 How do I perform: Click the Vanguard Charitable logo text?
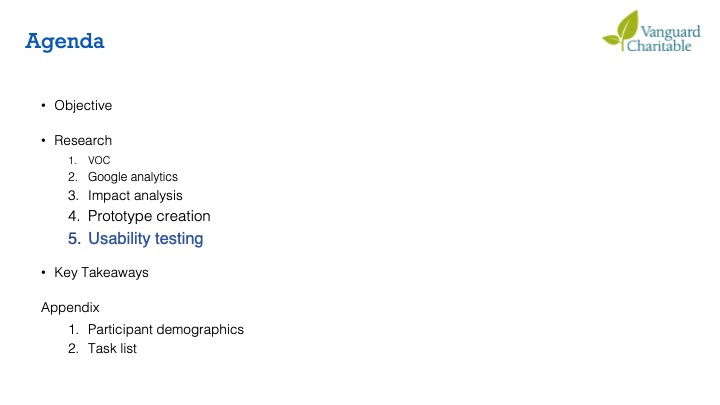click(663, 38)
